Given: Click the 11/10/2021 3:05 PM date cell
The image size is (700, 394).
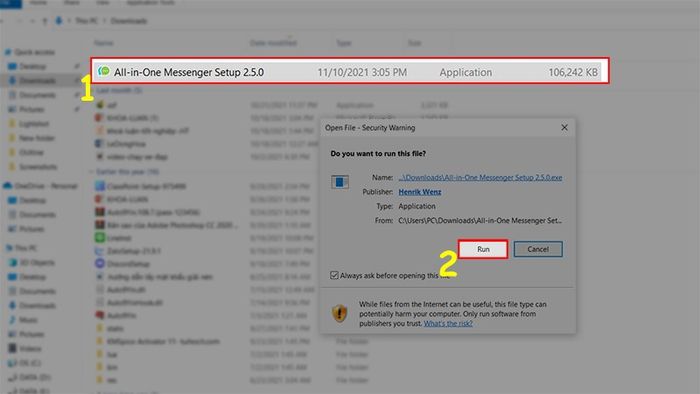Looking at the screenshot, I should click(x=362, y=72).
